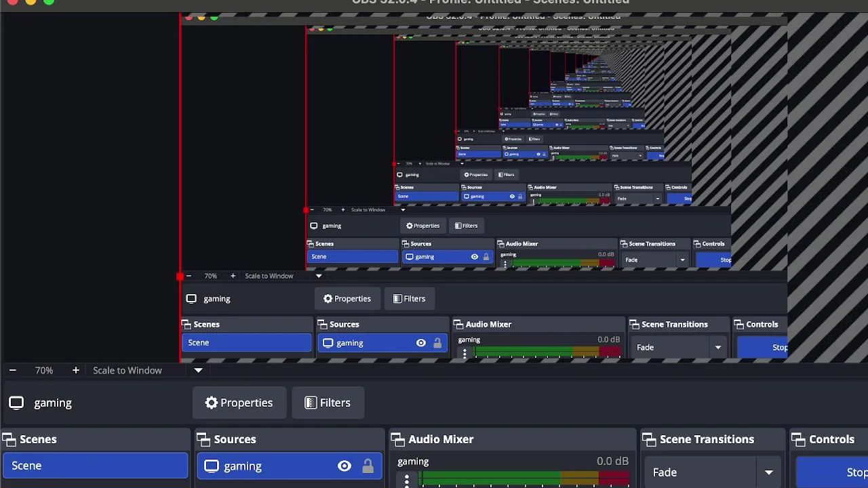Click the eye icon in the largest preview mirror
Screen dimensions: 868x488
click(421, 343)
